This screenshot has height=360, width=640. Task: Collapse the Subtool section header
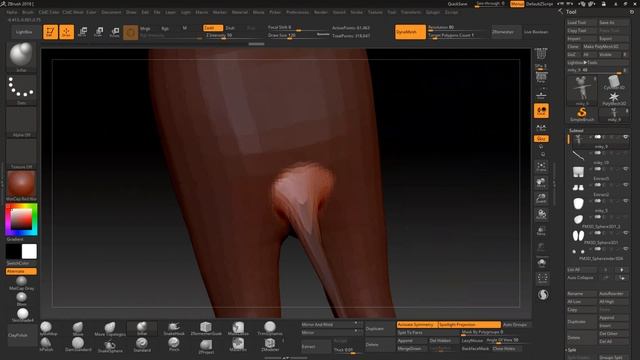[576, 130]
